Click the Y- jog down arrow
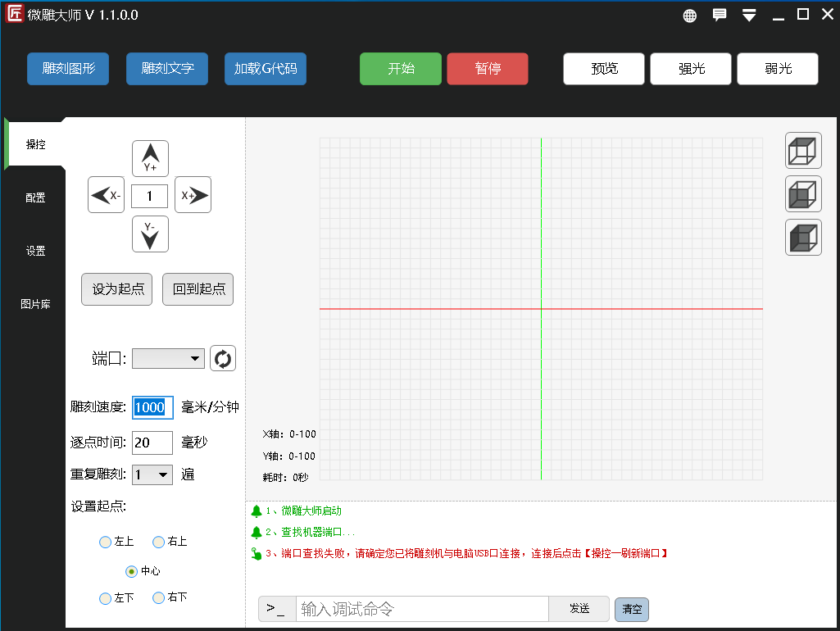840x631 pixels. [x=150, y=234]
